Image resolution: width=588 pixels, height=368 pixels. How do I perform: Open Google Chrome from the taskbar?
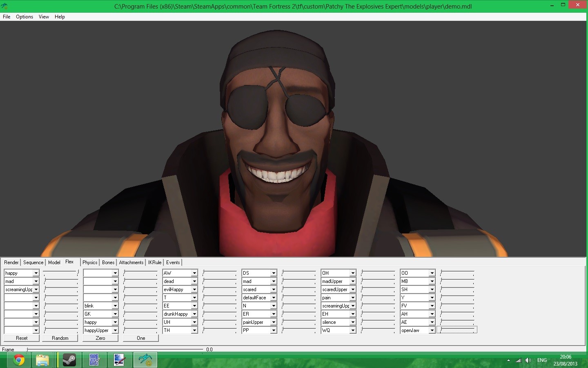tap(19, 360)
